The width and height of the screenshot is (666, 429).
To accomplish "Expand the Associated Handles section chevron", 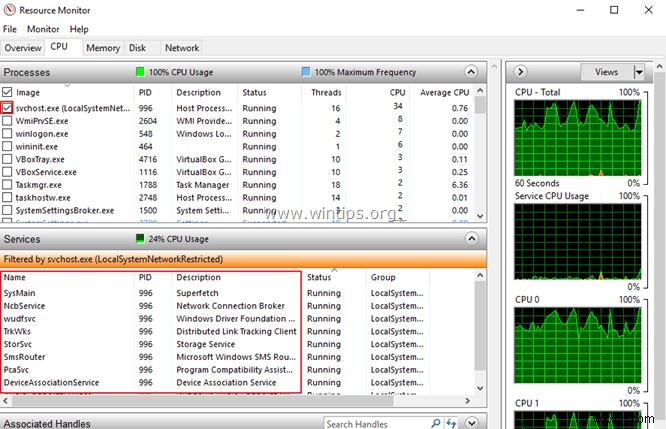I will [x=471, y=423].
